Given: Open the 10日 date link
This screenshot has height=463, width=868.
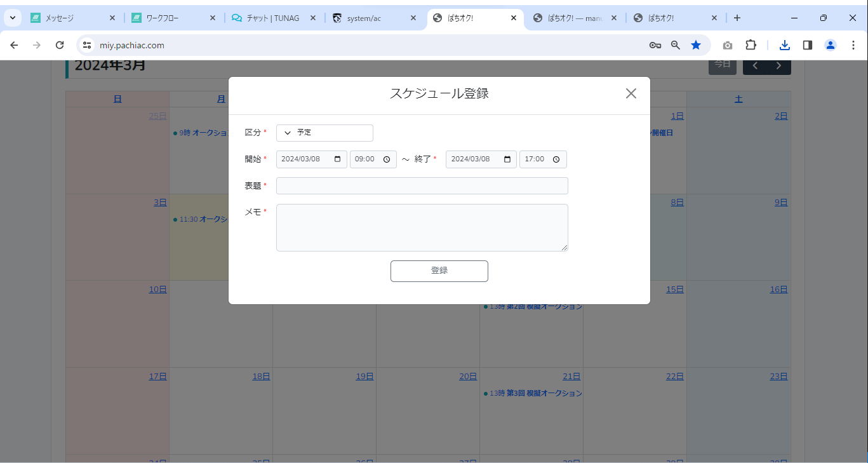Looking at the screenshot, I should [x=157, y=289].
